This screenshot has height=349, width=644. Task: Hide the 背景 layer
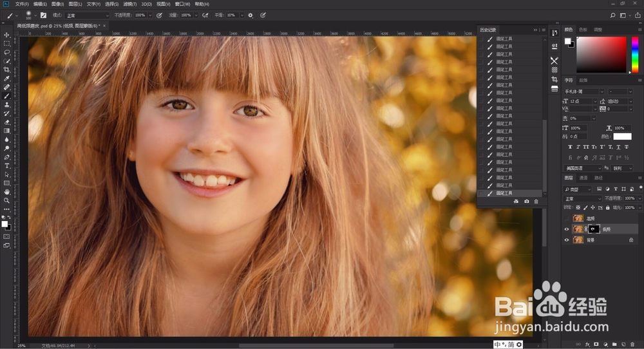coord(567,240)
